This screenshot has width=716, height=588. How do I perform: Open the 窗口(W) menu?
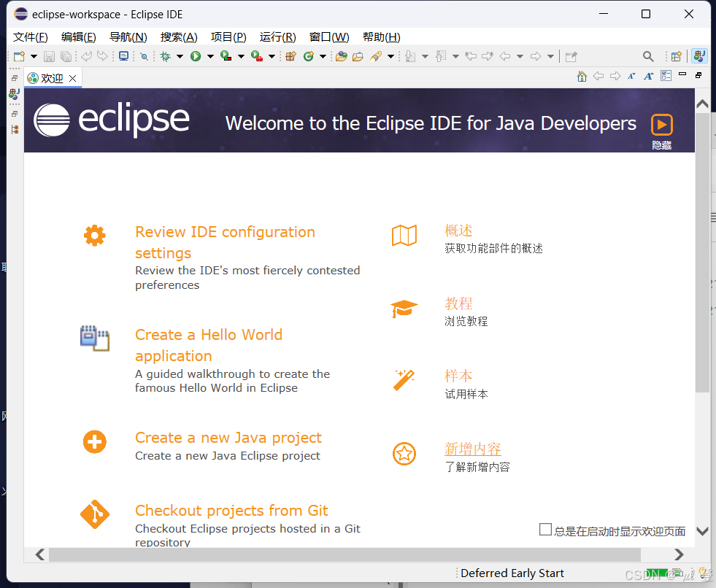[329, 37]
